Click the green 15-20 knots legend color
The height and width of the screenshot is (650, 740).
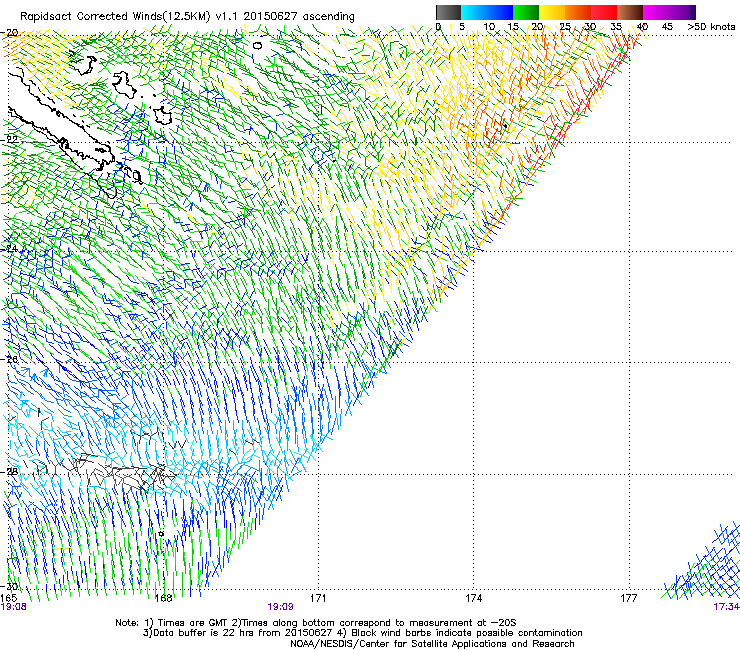pyautogui.click(x=526, y=12)
